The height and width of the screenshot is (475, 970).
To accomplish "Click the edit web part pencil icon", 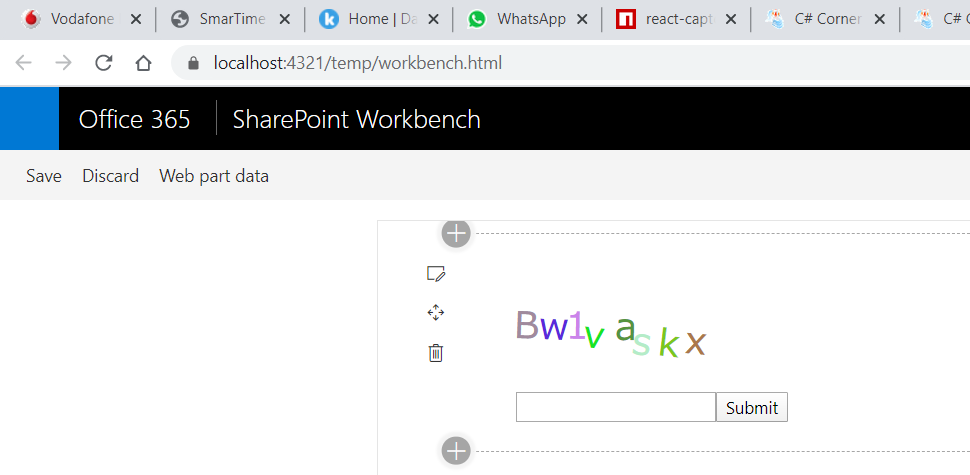I will 436,273.
